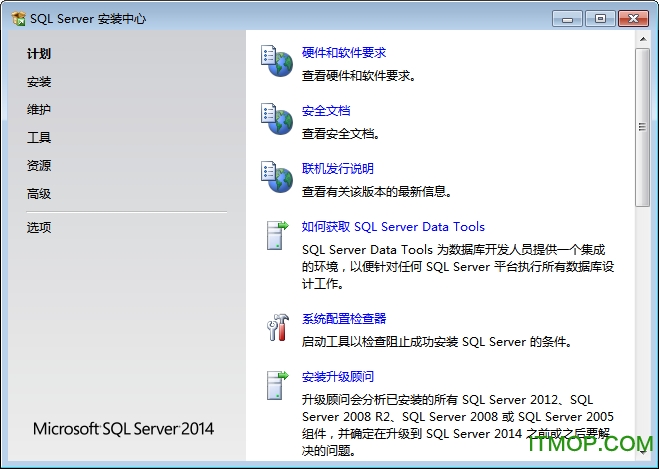Open the 资源 page in sidebar
The width and height of the screenshot is (659, 469).
pos(39,166)
